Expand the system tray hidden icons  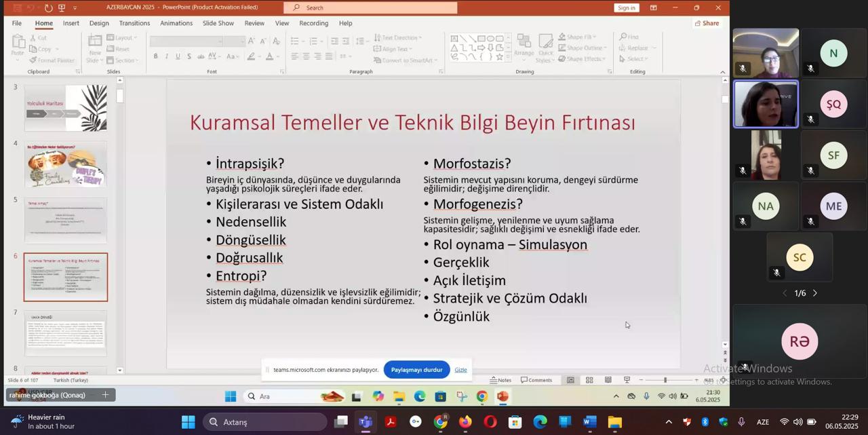coord(668,422)
